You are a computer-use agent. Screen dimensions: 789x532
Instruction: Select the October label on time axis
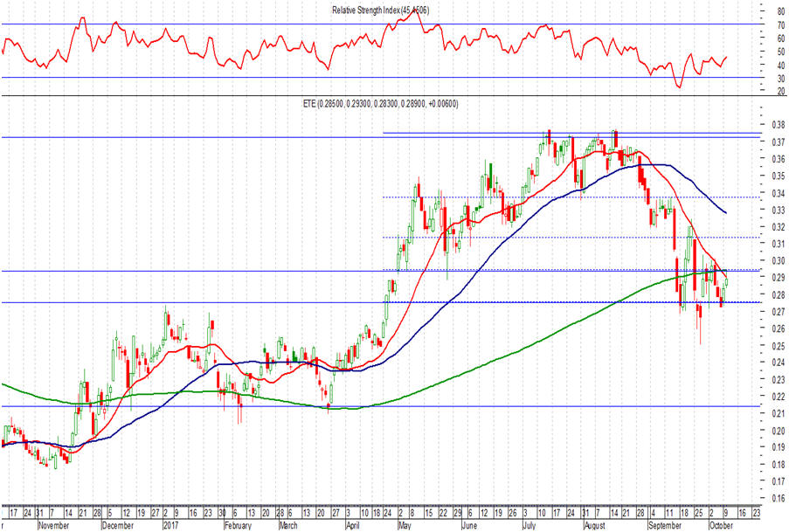(721, 526)
